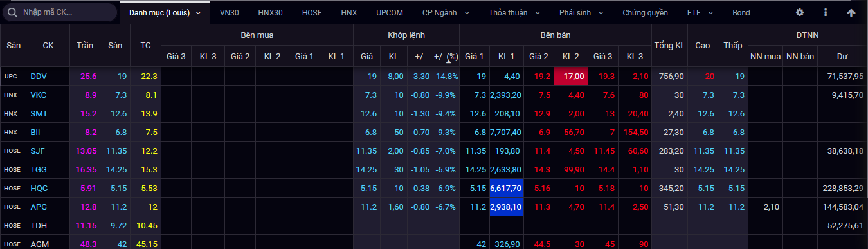Open stock symbol SMT
Viewport: 868px width, 249px height.
(39, 113)
